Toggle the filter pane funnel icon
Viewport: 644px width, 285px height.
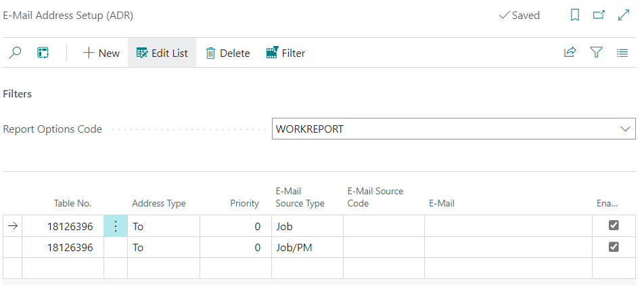click(x=596, y=52)
